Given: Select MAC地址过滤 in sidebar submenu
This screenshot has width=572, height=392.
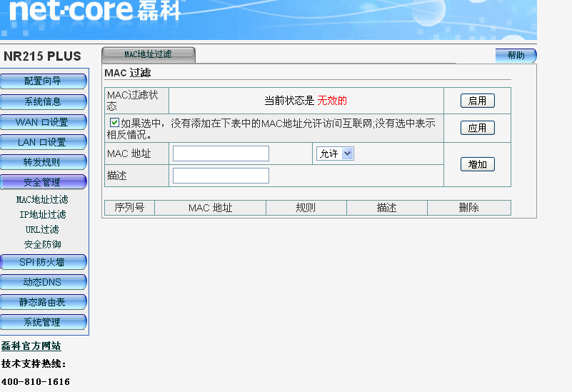Looking at the screenshot, I should pos(42,200).
